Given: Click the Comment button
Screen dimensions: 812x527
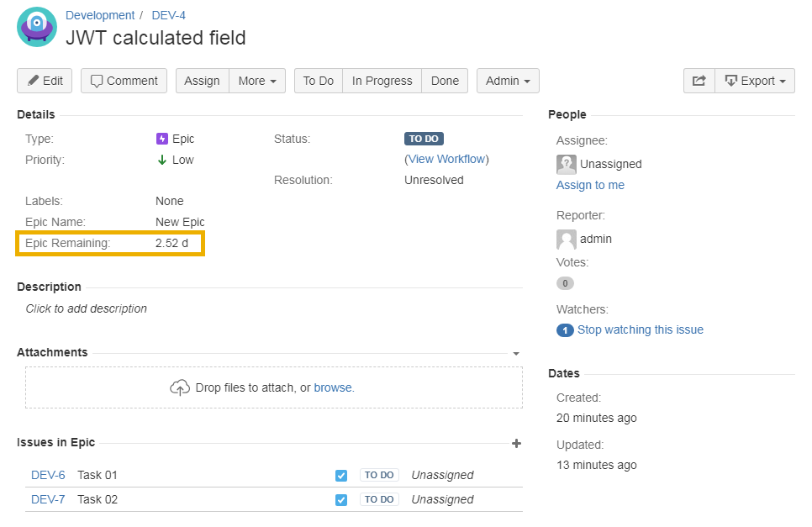Looking at the screenshot, I should point(124,81).
